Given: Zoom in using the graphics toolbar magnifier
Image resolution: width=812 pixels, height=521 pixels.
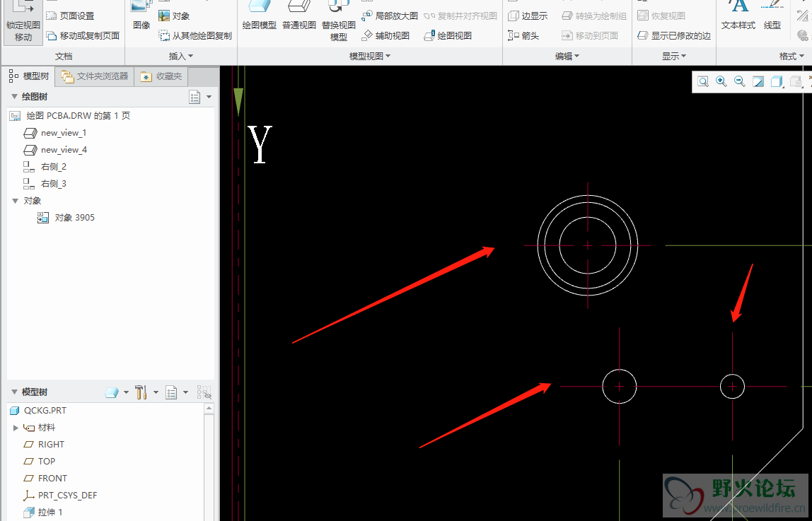Looking at the screenshot, I should (x=721, y=82).
